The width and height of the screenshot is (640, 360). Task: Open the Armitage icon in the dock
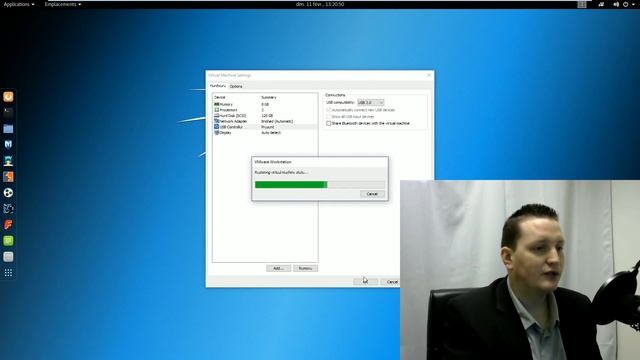click(x=8, y=161)
